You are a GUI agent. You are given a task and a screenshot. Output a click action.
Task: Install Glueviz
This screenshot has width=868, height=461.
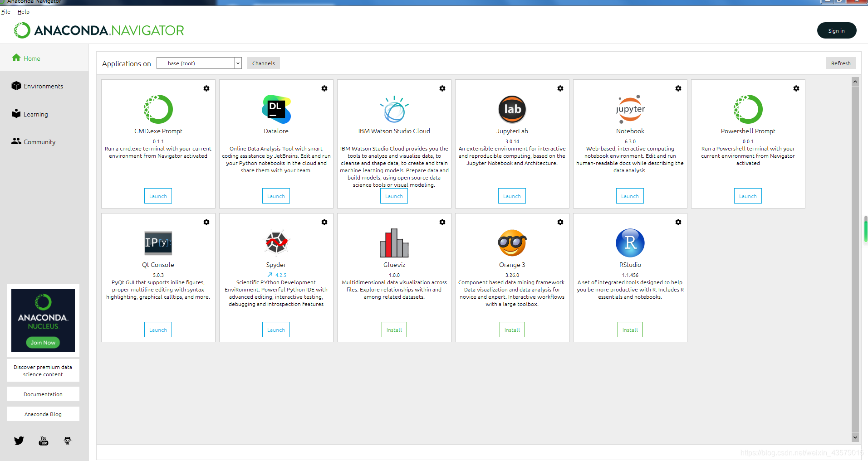pyautogui.click(x=394, y=330)
